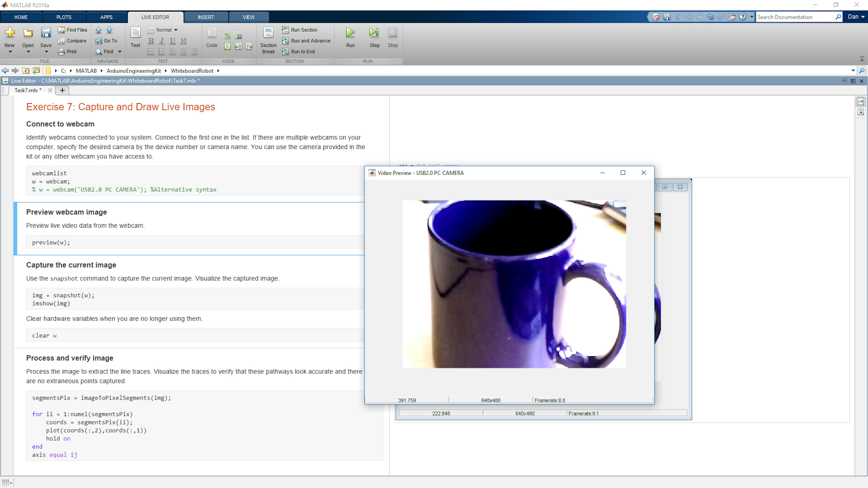Click the up one folder icon
Viewport: 868px width, 488px height.
tap(26, 70)
